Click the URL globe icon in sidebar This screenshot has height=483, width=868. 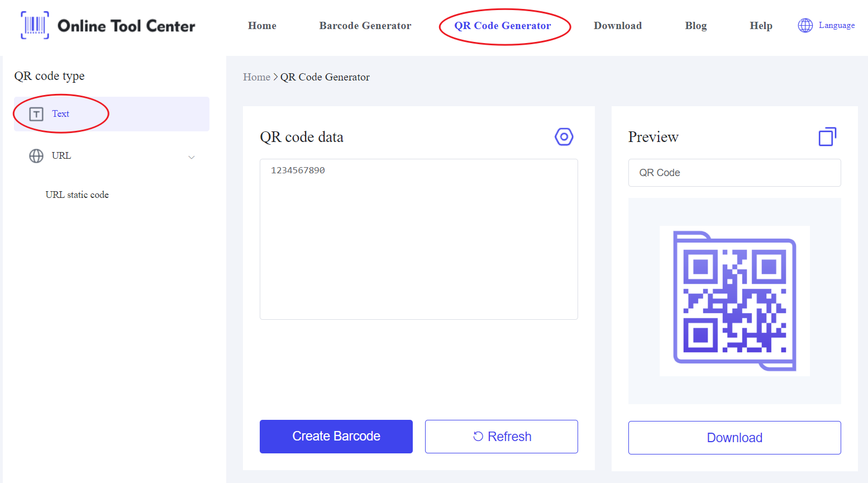pyautogui.click(x=36, y=156)
